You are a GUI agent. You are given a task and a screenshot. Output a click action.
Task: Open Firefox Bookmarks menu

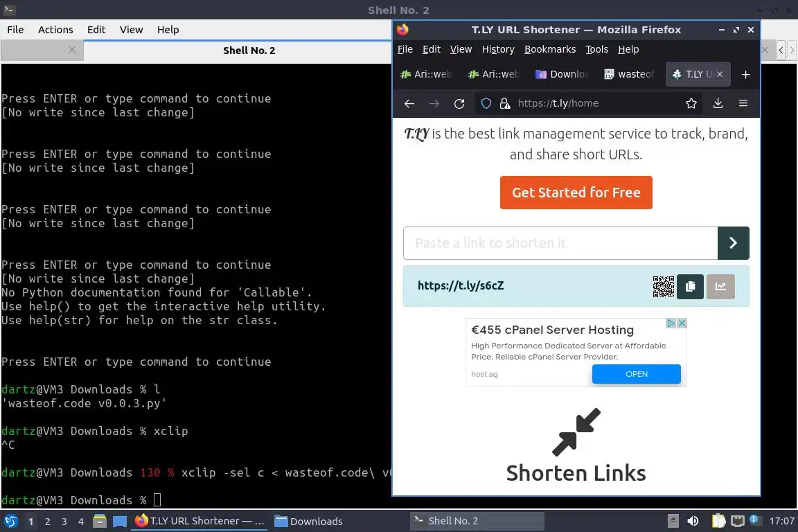coord(550,49)
